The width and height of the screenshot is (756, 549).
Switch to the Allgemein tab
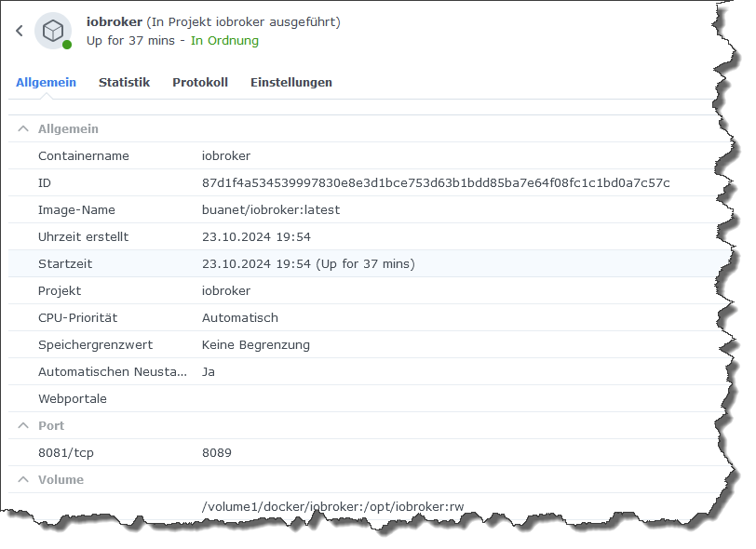coord(46,83)
